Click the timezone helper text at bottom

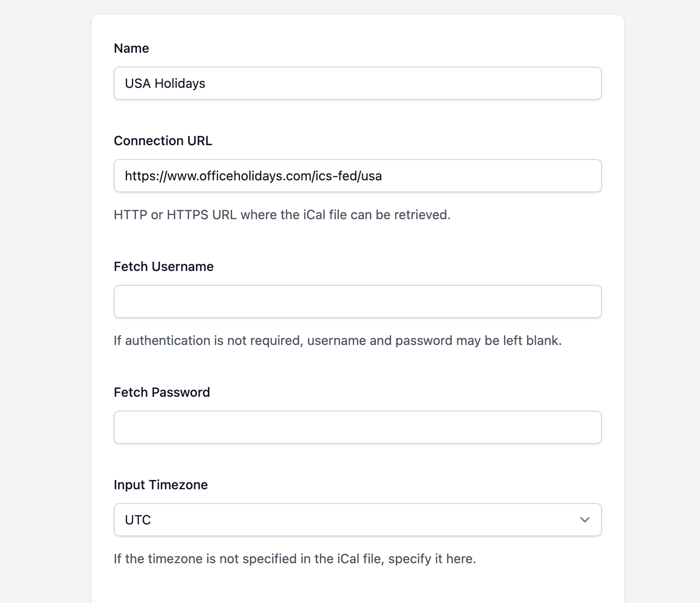pos(295,559)
